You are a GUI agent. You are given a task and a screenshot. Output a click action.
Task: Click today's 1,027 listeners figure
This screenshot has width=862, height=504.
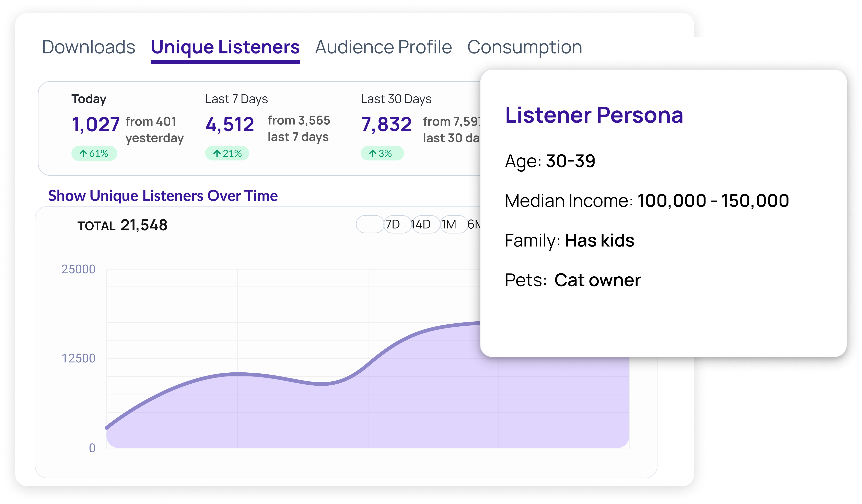[95, 124]
